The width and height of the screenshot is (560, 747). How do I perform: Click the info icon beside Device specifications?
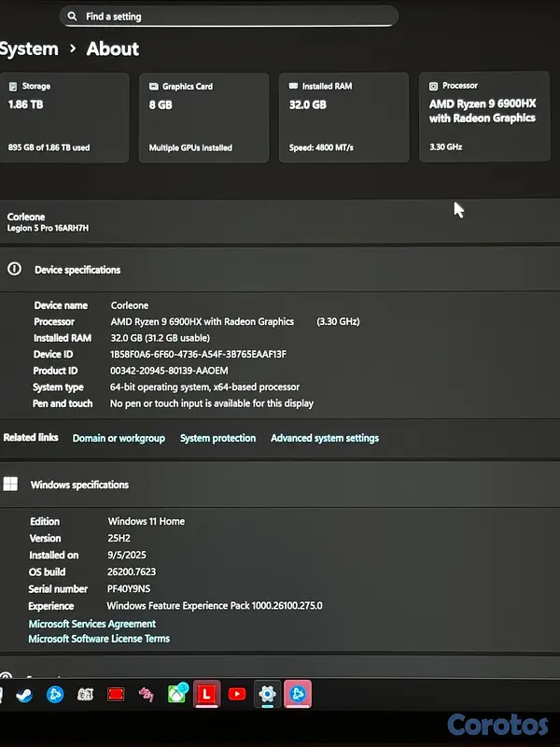14,269
